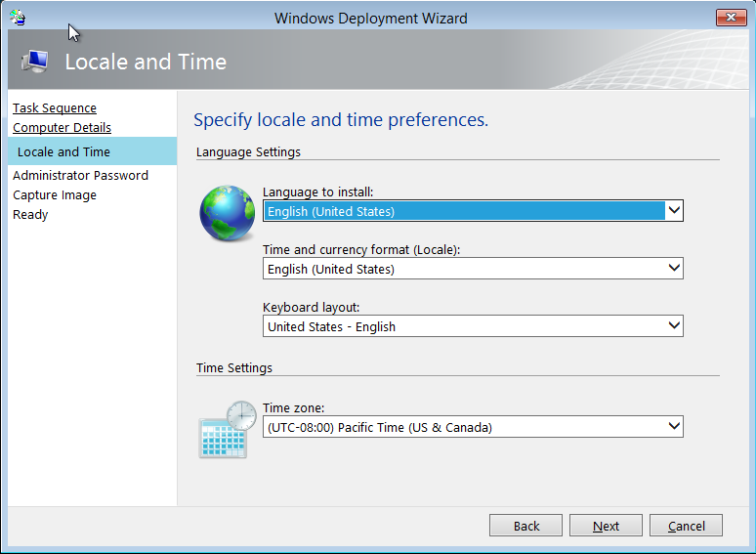Click the wizard app icon in title bar
Screen dimensions: 756x554
(x=18, y=18)
